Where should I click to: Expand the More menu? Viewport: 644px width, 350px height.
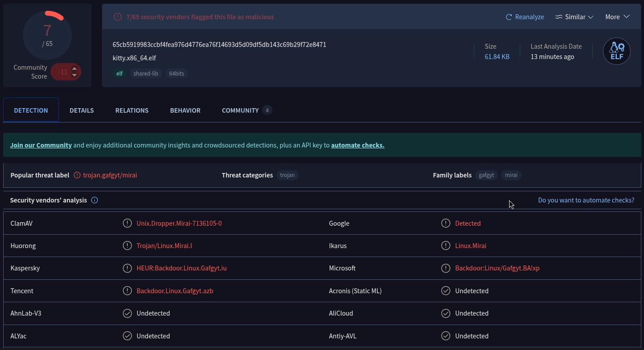point(617,17)
